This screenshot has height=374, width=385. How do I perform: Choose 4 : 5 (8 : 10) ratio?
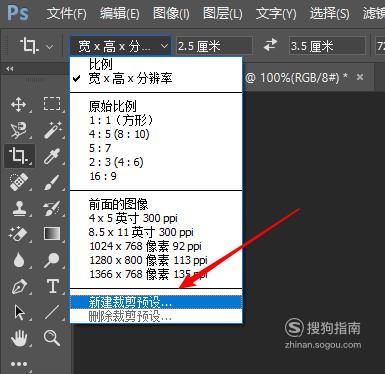coord(156,134)
